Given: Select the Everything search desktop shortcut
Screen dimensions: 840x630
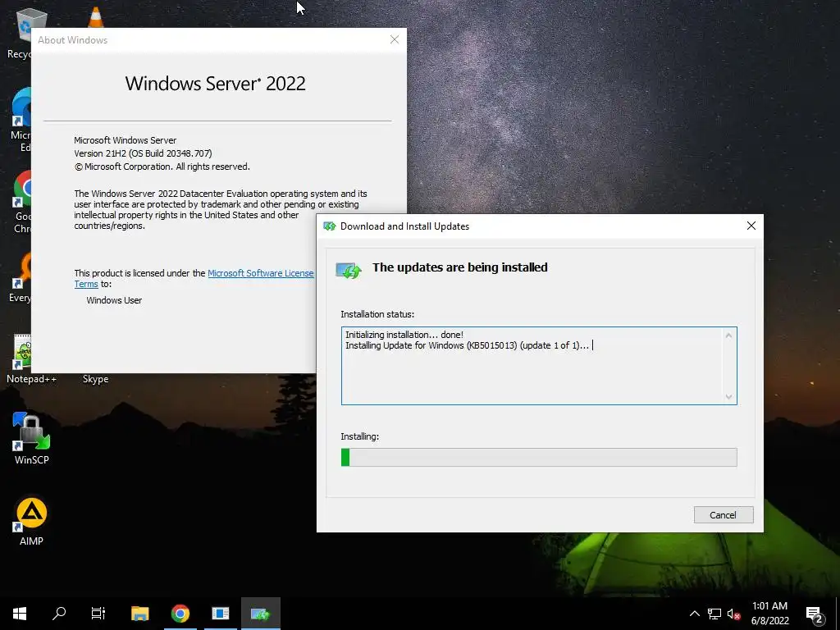Looking at the screenshot, I should 21,277.
